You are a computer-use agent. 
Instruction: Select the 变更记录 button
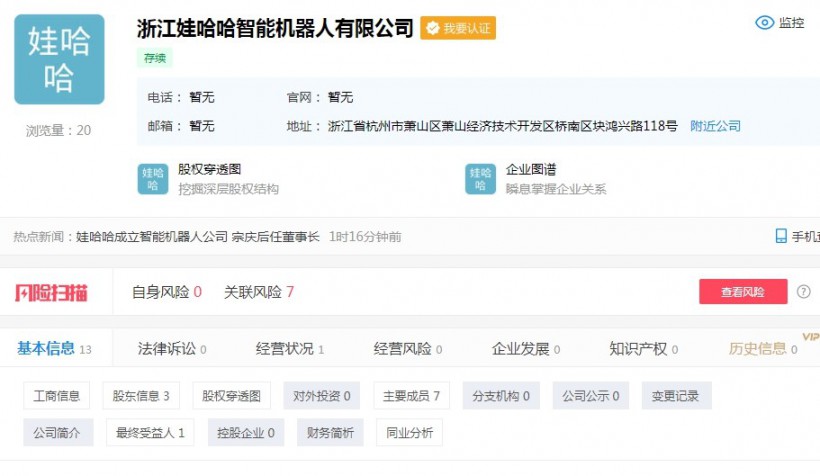[676, 395]
